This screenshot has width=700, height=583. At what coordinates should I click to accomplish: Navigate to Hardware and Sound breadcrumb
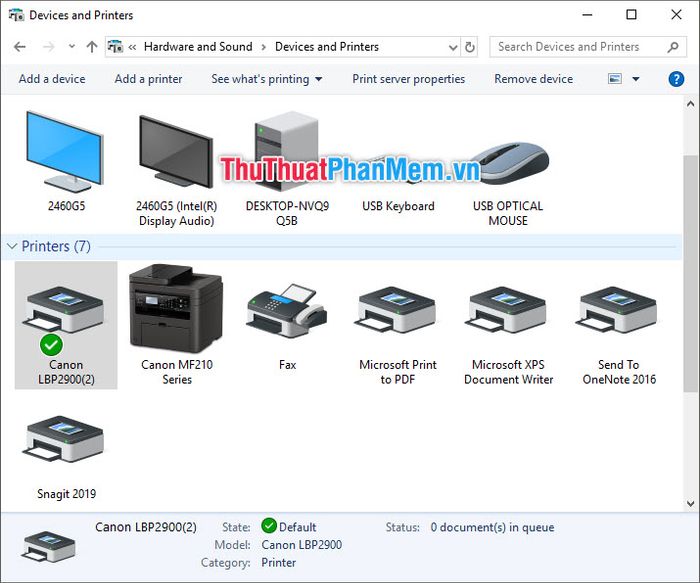[198, 47]
